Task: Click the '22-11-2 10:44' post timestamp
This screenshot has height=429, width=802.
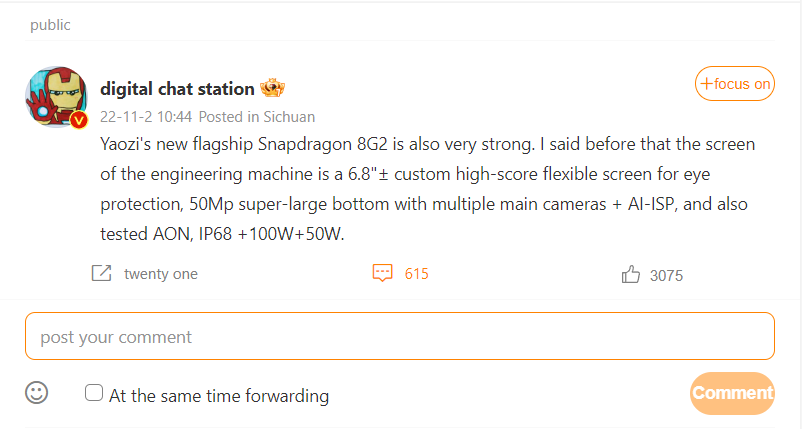Action: (147, 116)
